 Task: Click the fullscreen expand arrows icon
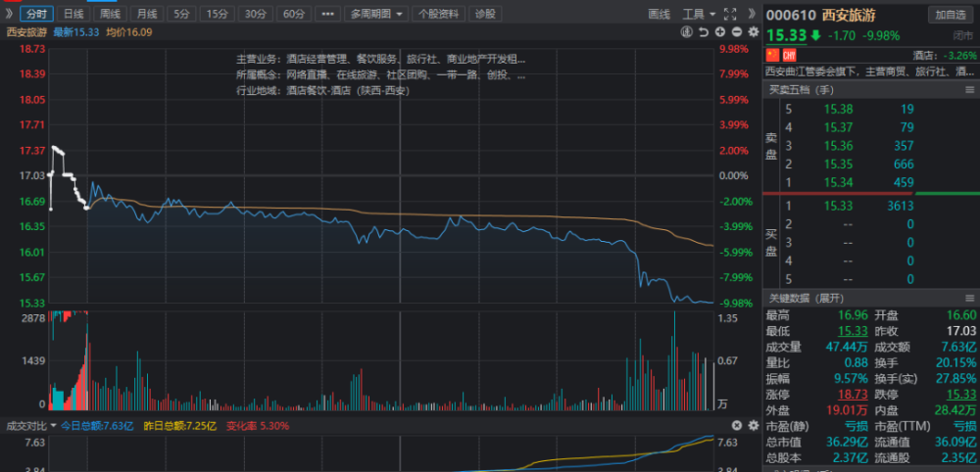pyautogui.click(x=729, y=14)
